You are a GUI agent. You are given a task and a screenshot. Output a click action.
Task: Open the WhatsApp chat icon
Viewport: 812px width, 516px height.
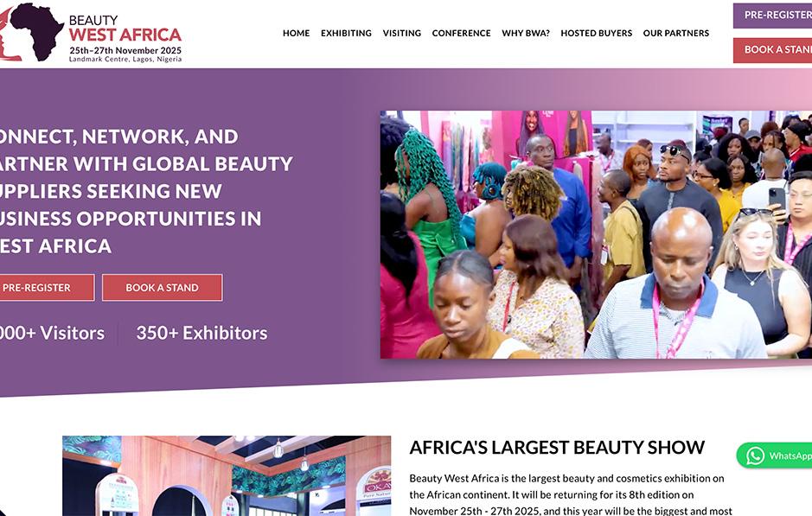(x=755, y=456)
